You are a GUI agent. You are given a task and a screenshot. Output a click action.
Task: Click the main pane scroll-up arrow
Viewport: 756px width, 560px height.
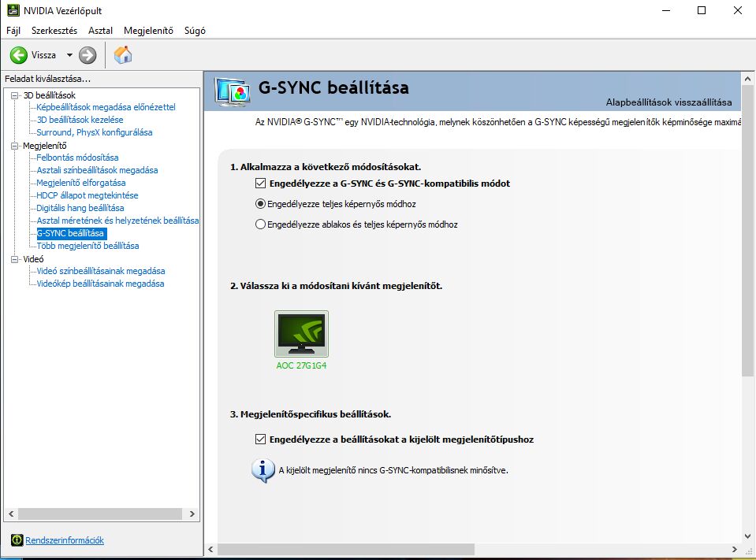pyautogui.click(x=748, y=79)
